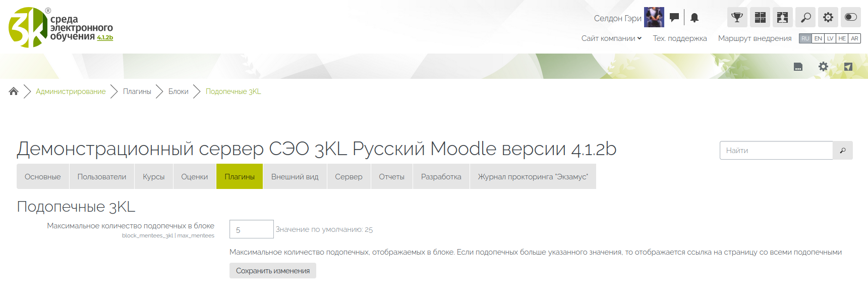
Task: Switch language to LV
Action: click(x=830, y=38)
